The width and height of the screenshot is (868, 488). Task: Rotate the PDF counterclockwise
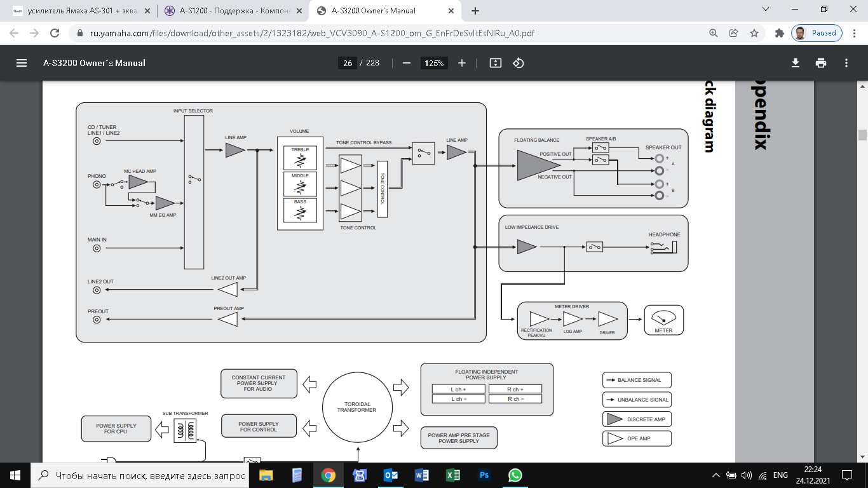point(518,63)
